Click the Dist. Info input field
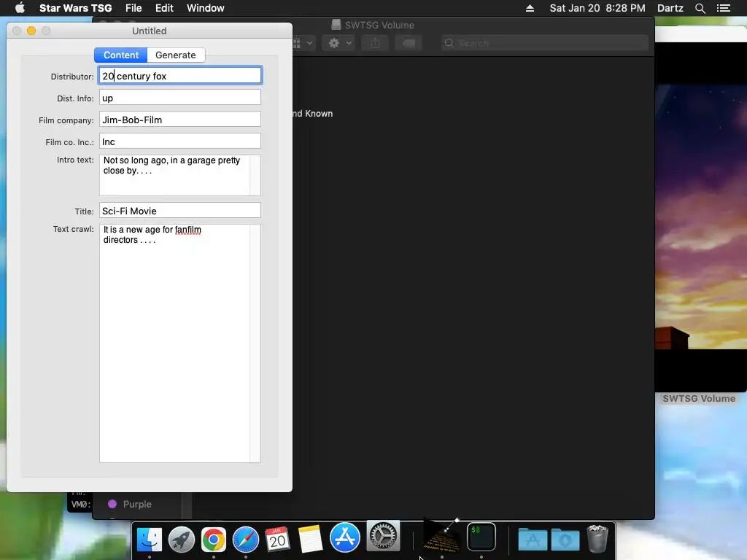Viewport: 747px width, 560px height. coord(180,98)
